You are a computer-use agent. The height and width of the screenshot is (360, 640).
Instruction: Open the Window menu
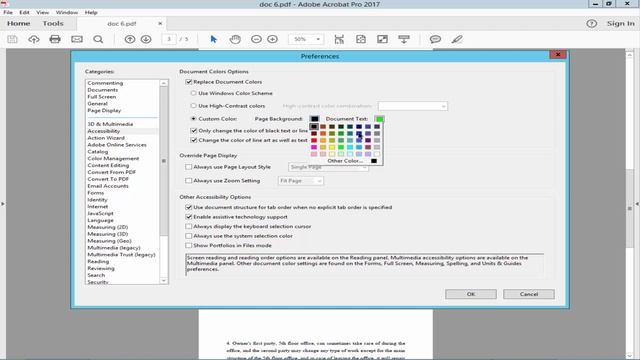[x=67, y=13]
